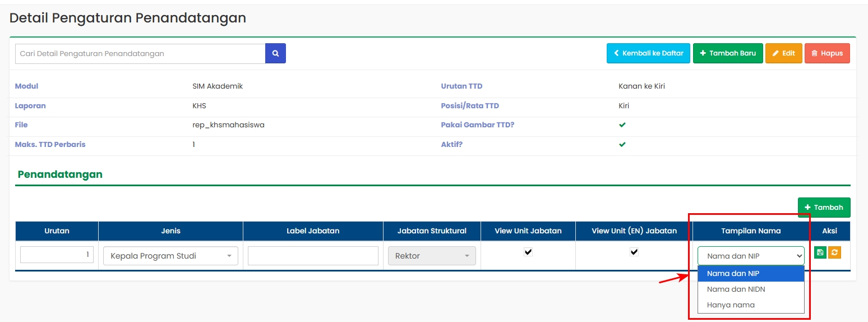Uncheck the View Unit (EN) Jabatan checkbox
The image size is (868, 322).
(634, 252)
